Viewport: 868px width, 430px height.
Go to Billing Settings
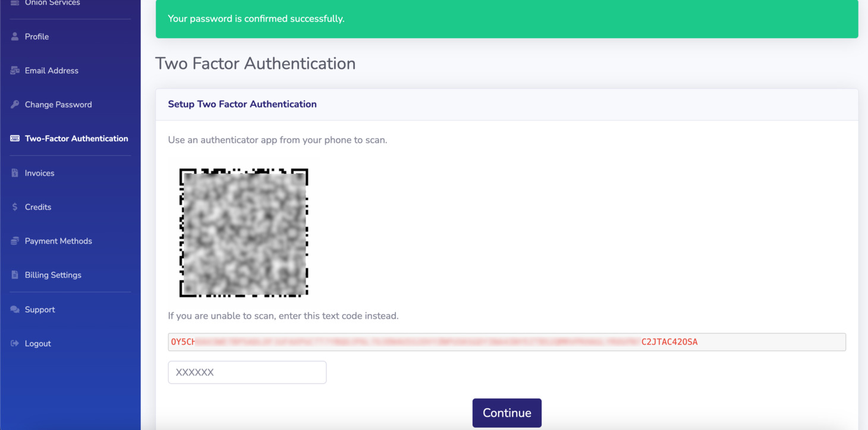coord(53,275)
